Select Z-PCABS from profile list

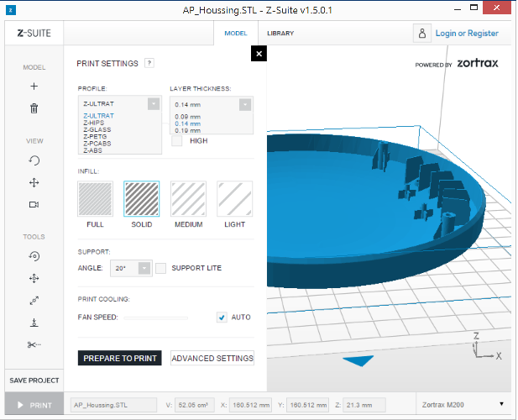pyautogui.click(x=97, y=144)
